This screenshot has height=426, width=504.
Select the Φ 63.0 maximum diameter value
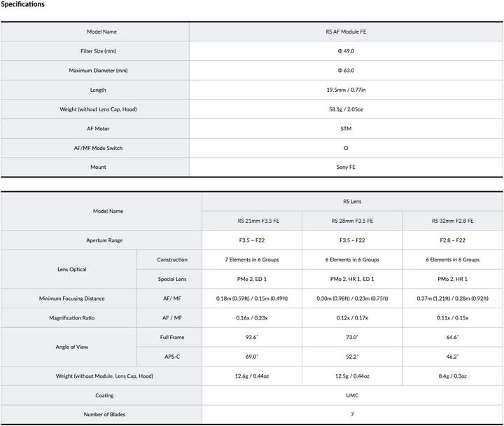pos(346,71)
